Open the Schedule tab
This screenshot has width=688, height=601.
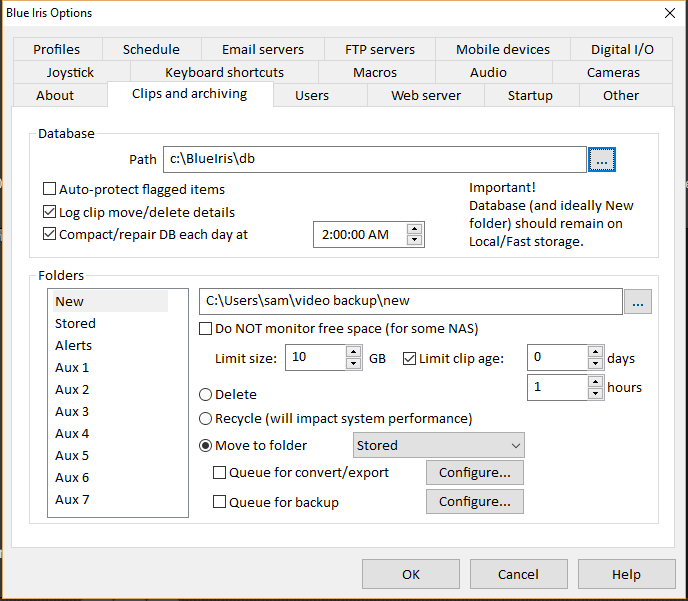151,49
